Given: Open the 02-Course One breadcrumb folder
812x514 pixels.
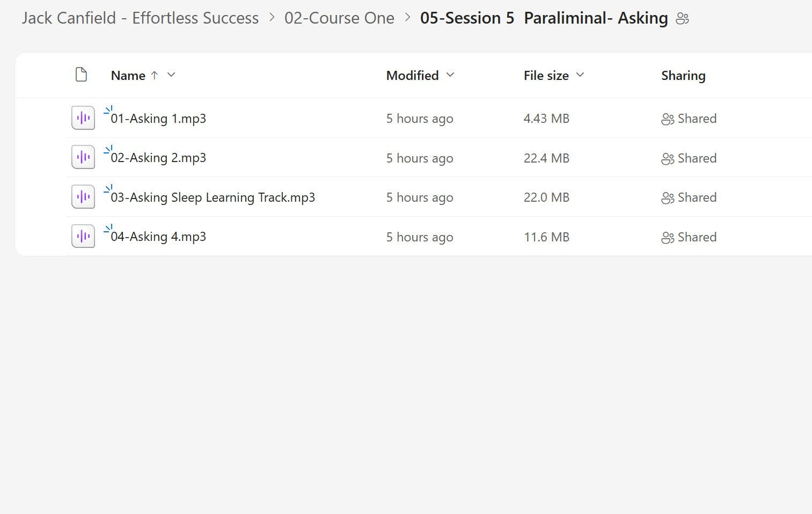Looking at the screenshot, I should click(340, 18).
